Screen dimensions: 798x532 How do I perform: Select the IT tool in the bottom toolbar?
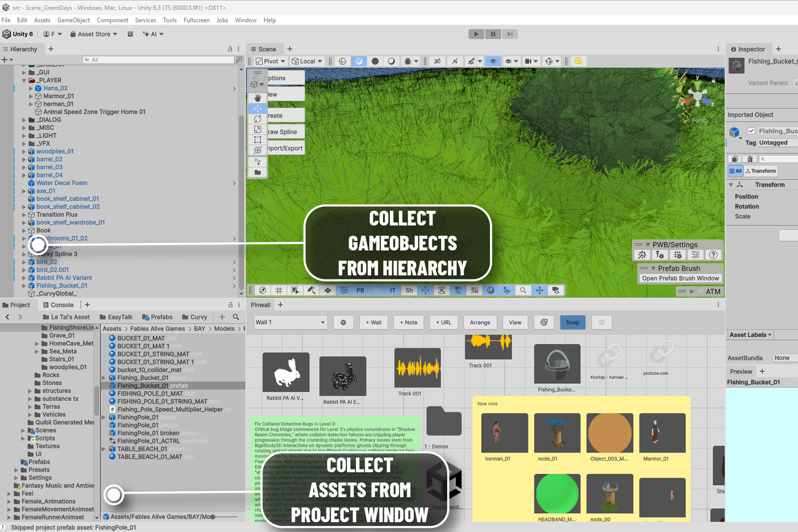tap(392, 290)
